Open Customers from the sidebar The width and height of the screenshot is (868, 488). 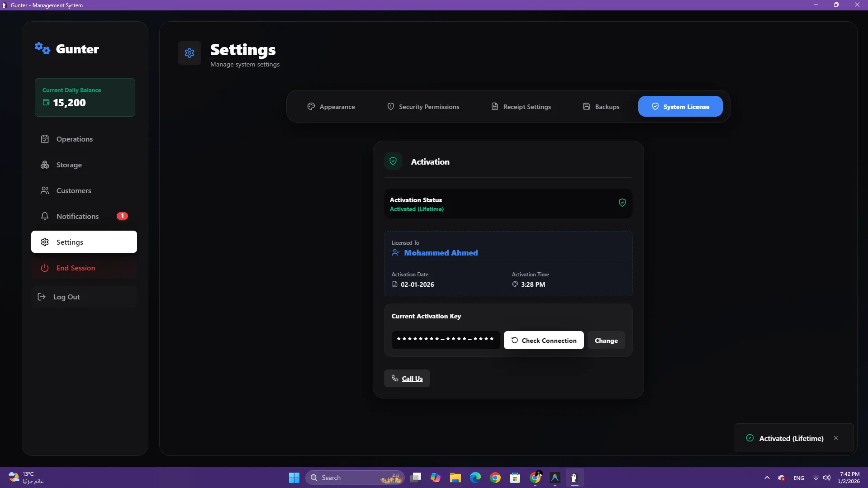click(84, 190)
